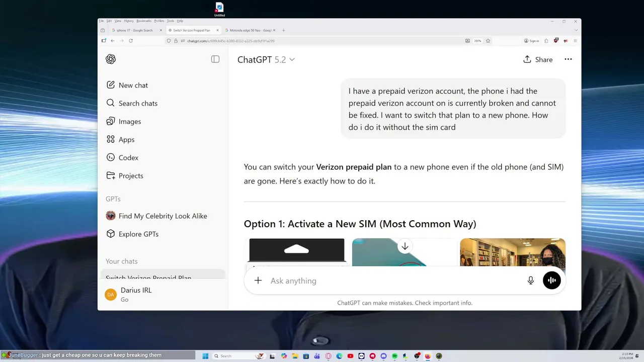
Task: Click the Codex icon
Action: pyautogui.click(x=111, y=157)
